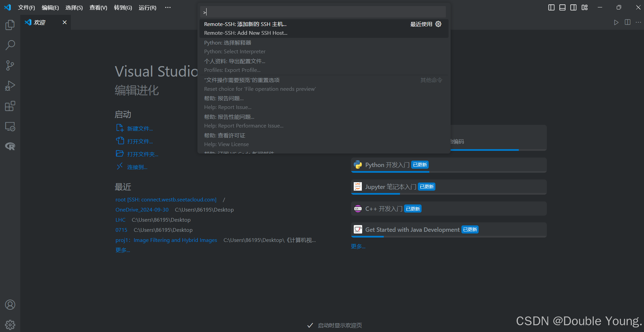Toggle bottom panel layout icon
Image resolution: width=644 pixels, height=332 pixels.
[x=562, y=7]
